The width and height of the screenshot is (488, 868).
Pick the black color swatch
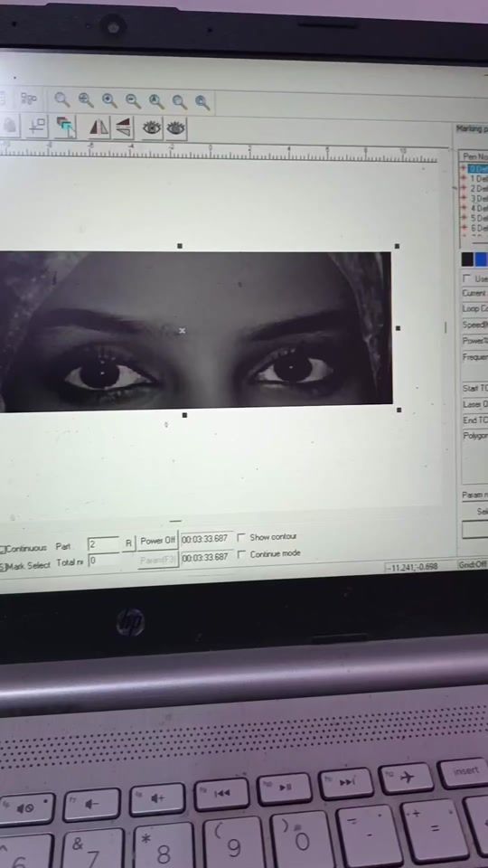(467, 259)
